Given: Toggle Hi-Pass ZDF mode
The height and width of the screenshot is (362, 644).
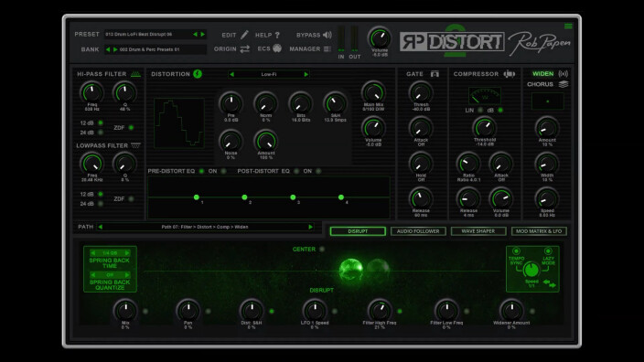Looking at the screenshot, I should [131, 128].
